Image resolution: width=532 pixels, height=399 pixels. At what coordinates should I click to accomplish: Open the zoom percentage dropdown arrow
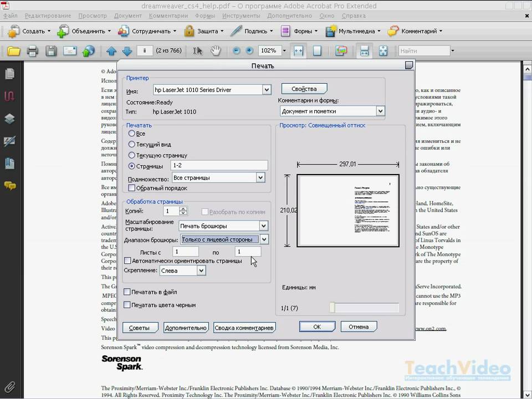[284, 51]
